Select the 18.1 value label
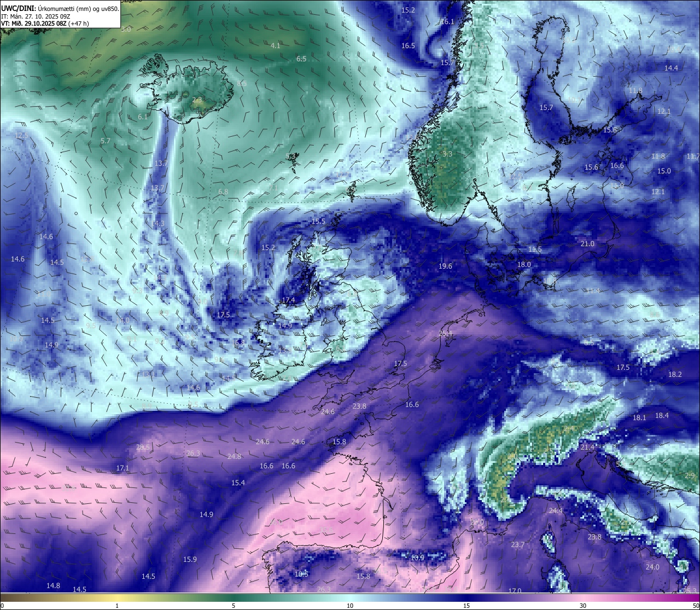 coord(639,418)
